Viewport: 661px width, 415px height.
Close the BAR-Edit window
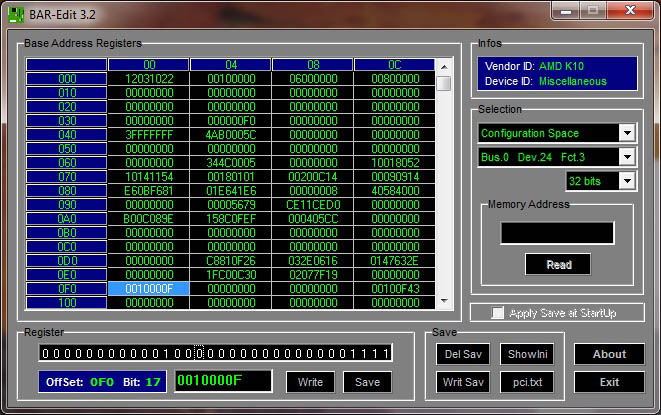(630, 11)
